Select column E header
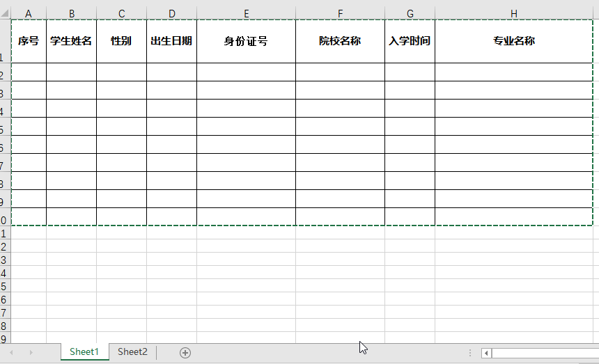 point(247,14)
